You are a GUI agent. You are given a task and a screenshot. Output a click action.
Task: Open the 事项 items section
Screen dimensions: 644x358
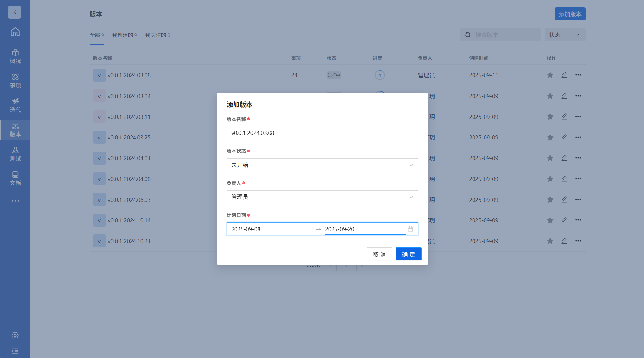[x=15, y=81]
